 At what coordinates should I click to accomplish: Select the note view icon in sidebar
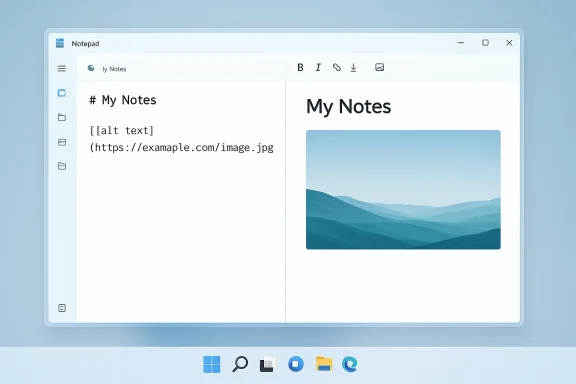[62, 93]
